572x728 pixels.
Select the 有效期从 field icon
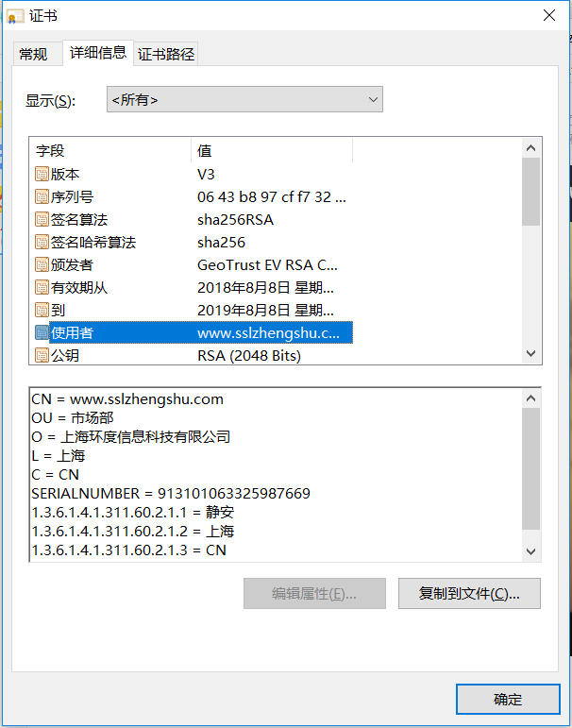click(x=42, y=287)
